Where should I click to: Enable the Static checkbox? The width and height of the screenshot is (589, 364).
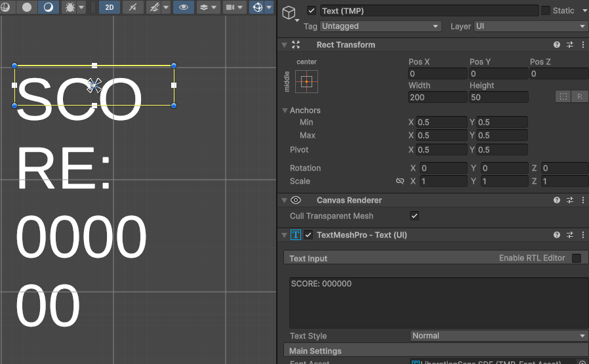pyautogui.click(x=546, y=10)
